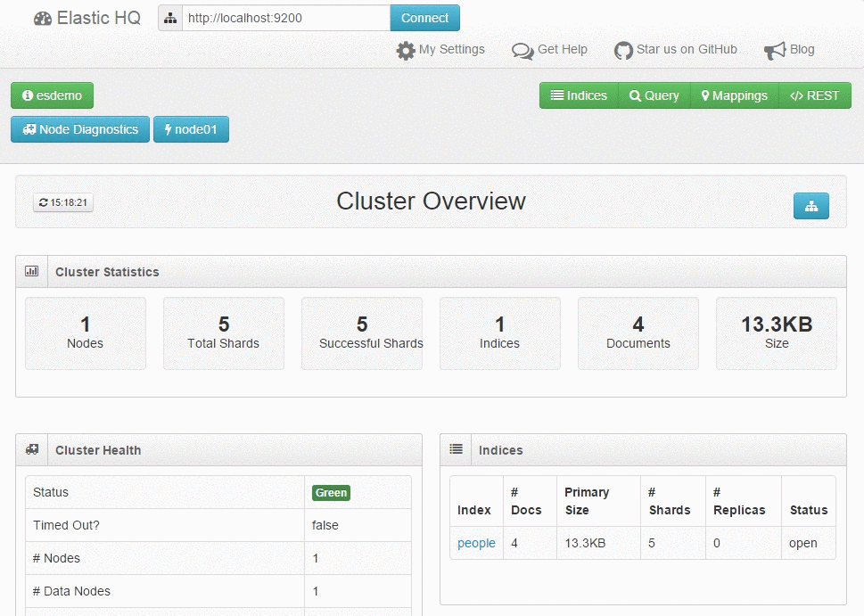Click the Blog megaphone icon
This screenshot has width=864, height=616.
(x=775, y=51)
